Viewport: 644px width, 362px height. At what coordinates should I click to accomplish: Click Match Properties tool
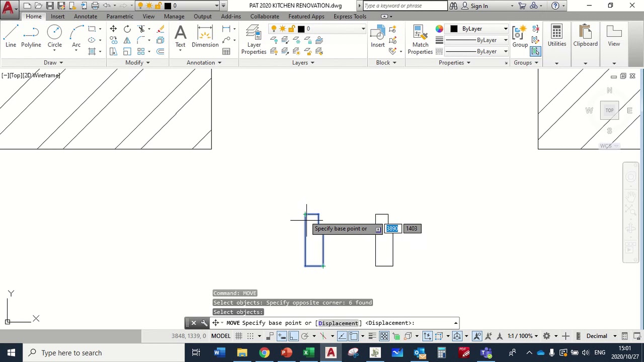pos(420,40)
